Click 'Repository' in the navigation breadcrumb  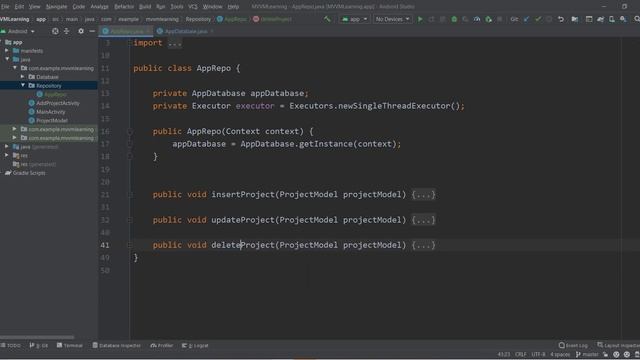(x=198, y=19)
